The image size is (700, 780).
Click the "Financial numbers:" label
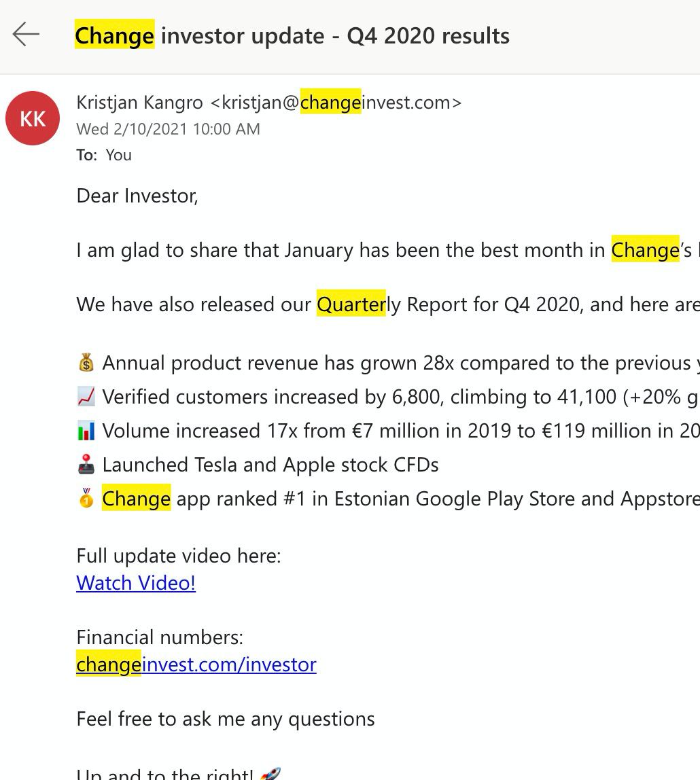click(x=160, y=637)
